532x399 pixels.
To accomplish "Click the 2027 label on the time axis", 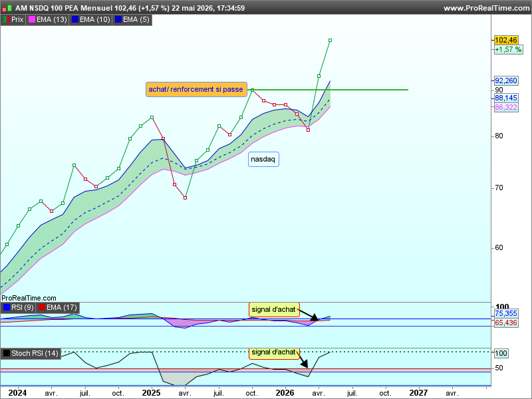I will tap(419, 393).
